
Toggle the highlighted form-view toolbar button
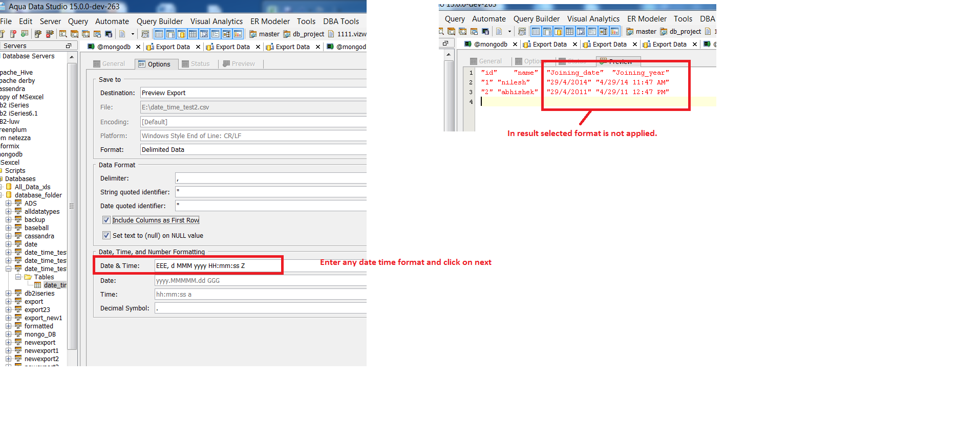215,34
